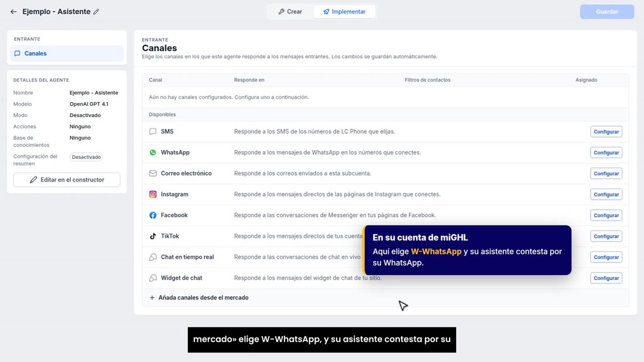Viewport: 644px width, 362px height.
Task: Click the Filtros de contactos column header
Action: pyautogui.click(x=427, y=80)
